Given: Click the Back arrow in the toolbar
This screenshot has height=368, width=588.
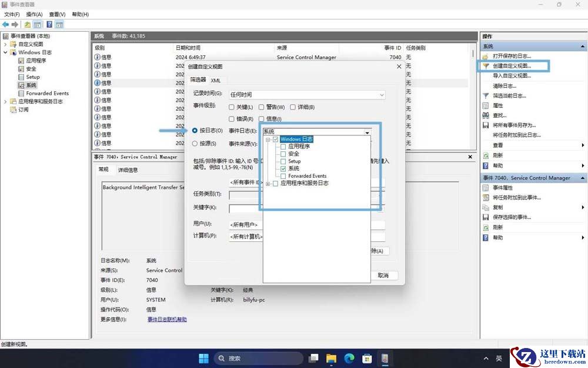Looking at the screenshot, I should coord(5,24).
